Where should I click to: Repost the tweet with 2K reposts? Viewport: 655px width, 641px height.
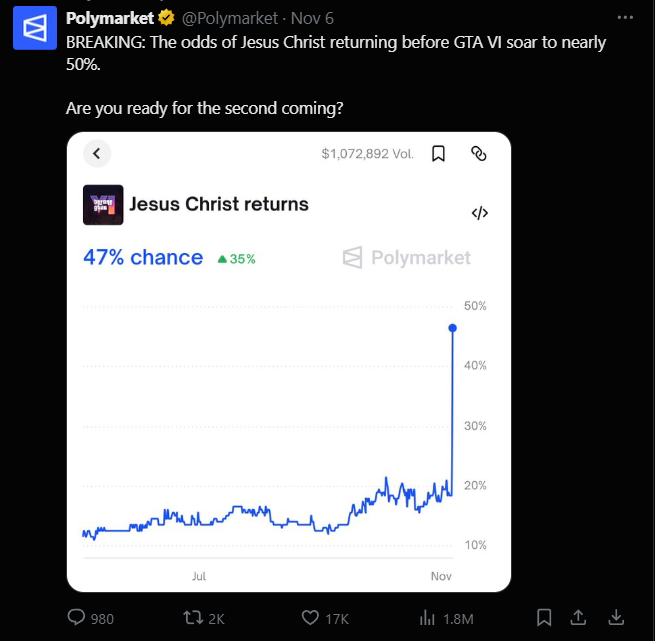coord(190,617)
